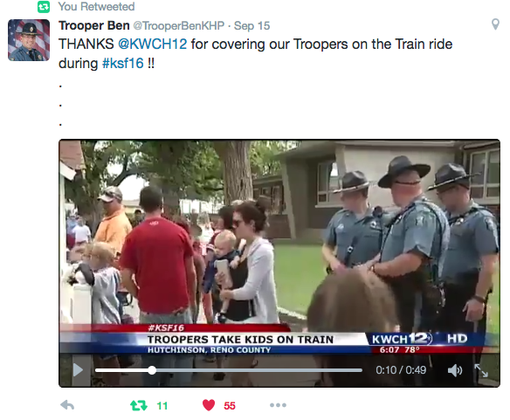
Task: Expand video to fullscreen
Action: [481, 370]
